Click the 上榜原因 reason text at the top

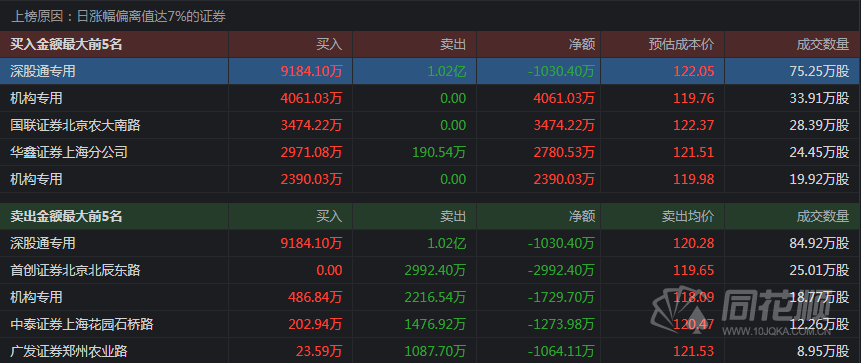119,17
